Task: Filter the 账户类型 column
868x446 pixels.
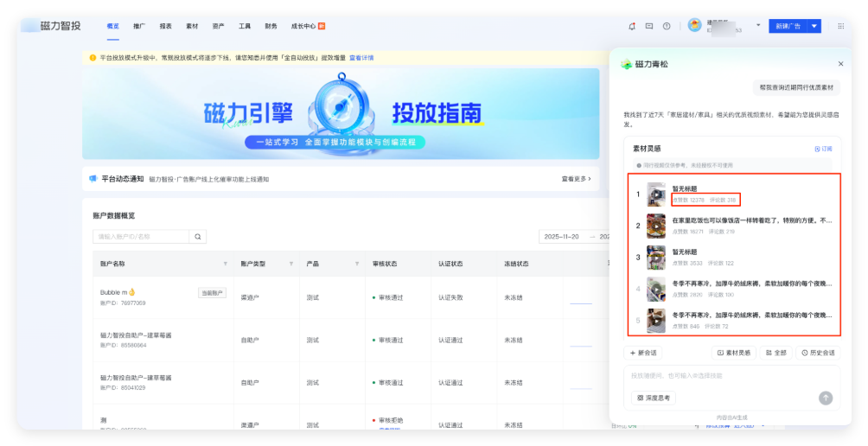Action: [291, 264]
